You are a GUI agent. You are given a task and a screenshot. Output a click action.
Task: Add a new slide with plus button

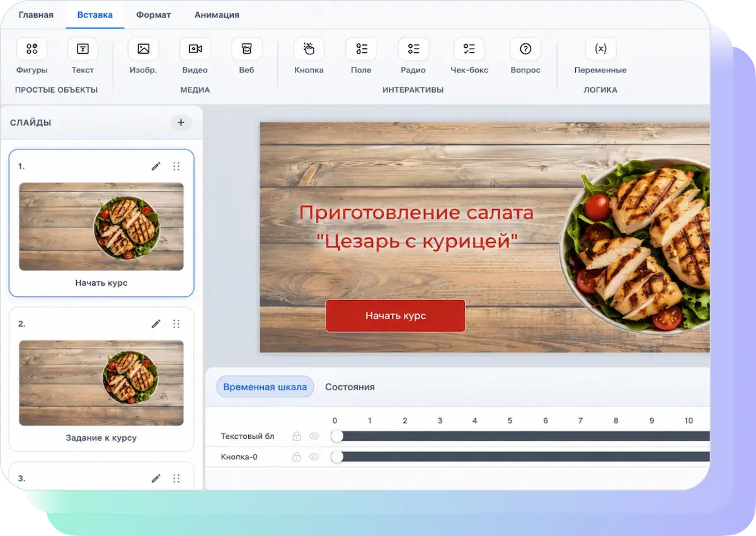coord(181,122)
